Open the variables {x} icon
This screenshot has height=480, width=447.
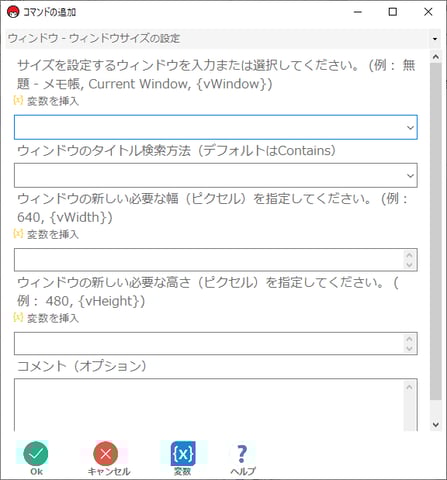183,453
